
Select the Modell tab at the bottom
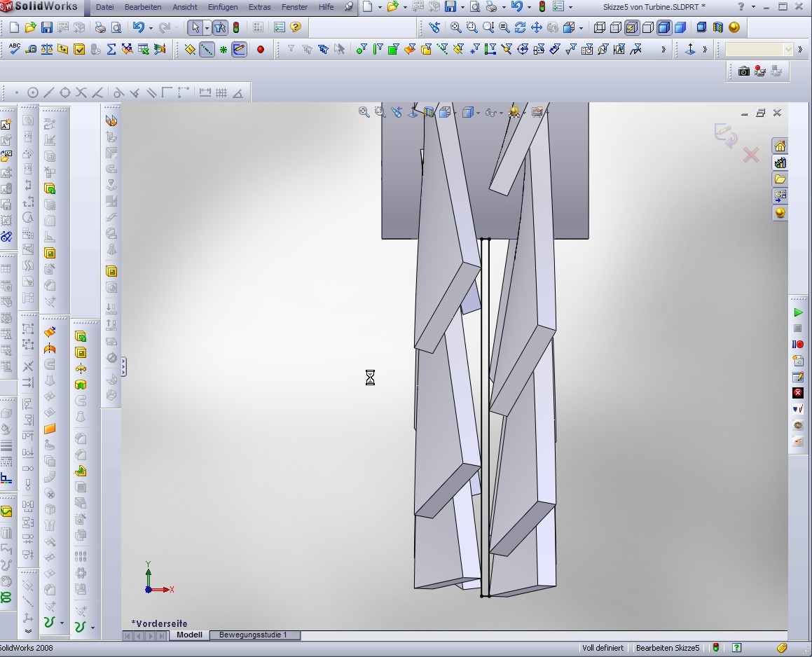[x=189, y=635]
